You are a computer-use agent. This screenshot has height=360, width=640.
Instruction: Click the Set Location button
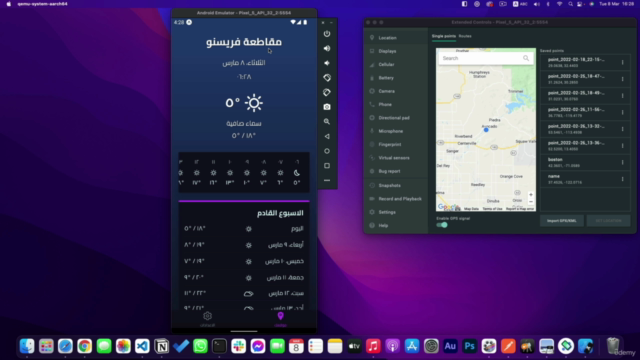pyautogui.click(x=608, y=221)
